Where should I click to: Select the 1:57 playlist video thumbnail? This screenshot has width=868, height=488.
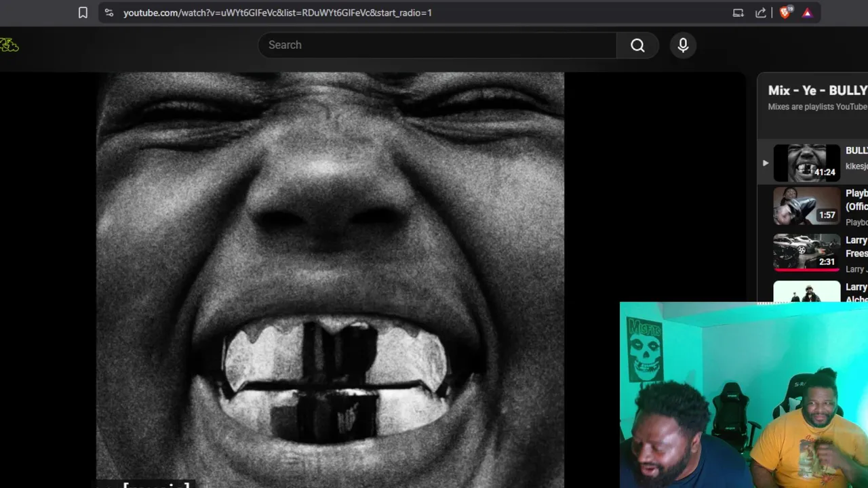(807, 206)
